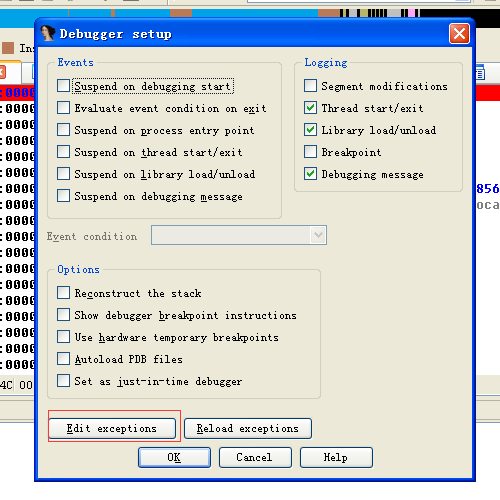Click the Reload exceptions button
This screenshot has height=500, width=500.
pos(248,428)
